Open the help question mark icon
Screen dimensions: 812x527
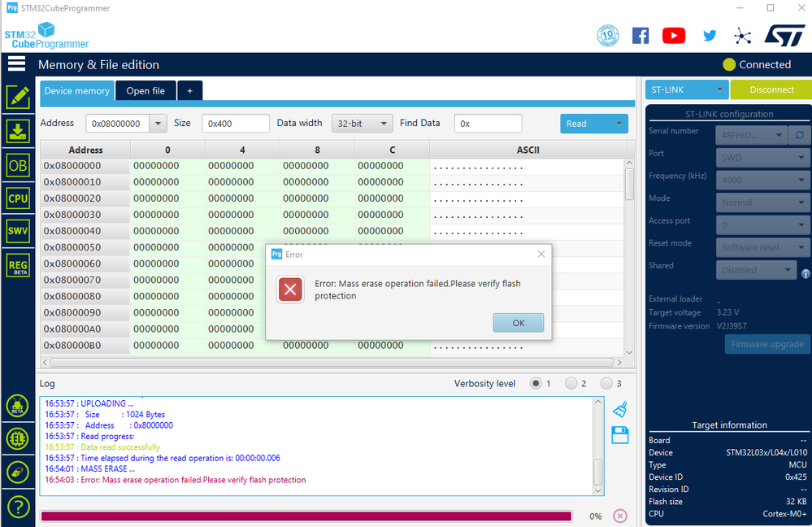tap(18, 507)
